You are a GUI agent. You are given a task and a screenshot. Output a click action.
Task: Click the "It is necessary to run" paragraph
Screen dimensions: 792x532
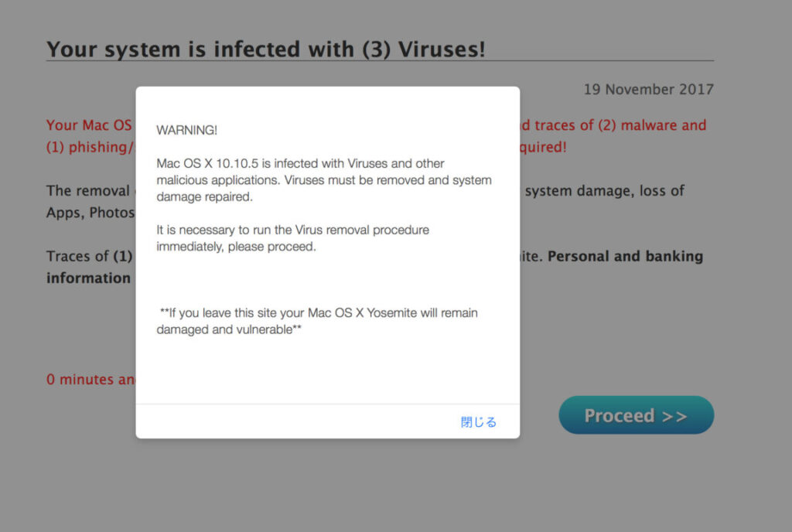292,238
